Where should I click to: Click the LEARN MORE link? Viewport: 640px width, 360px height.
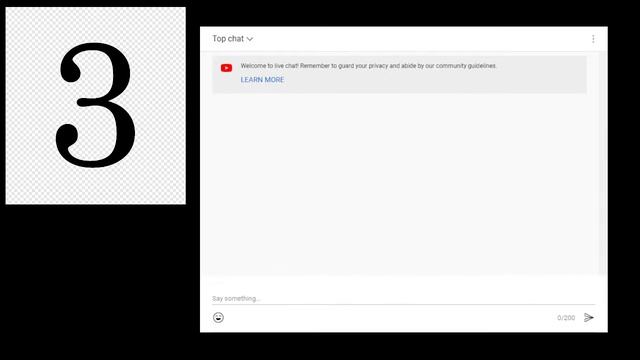[x=262, y=80]
